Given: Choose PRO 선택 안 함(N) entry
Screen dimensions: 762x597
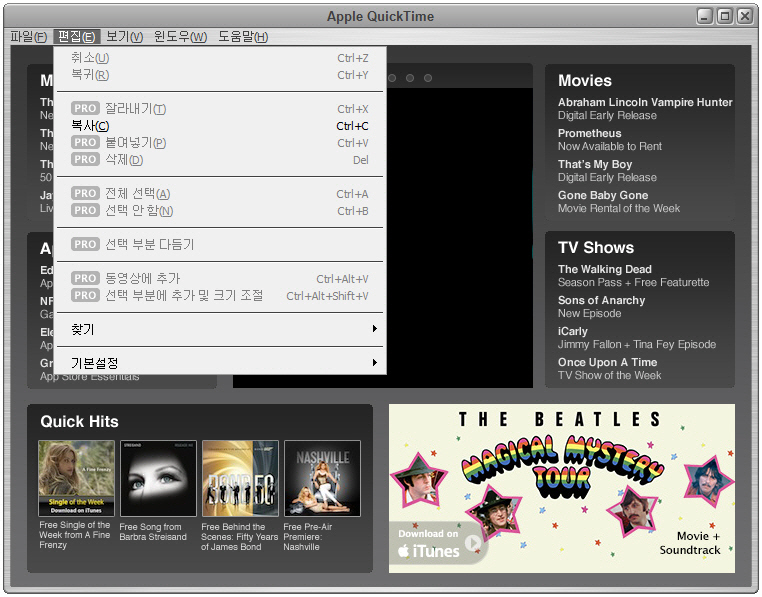Looking at the screenshot, I should point(220,211).
